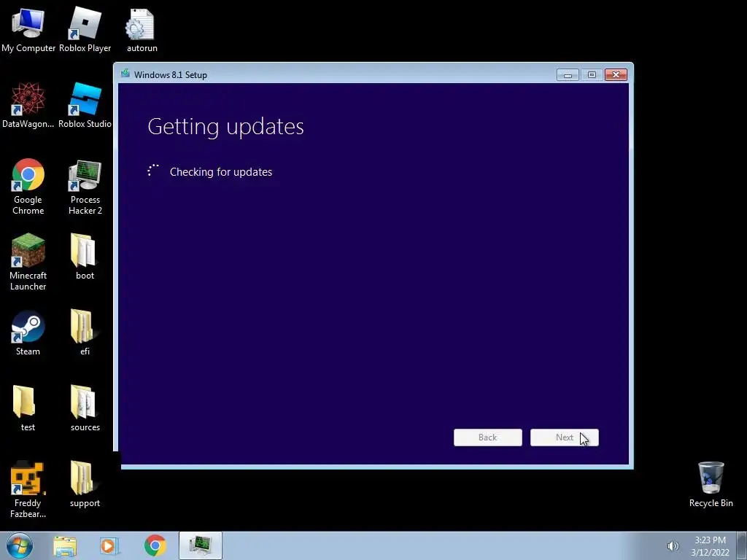This screenshot has height=560, width=747.
Task: Select the Roblox Studio shortcut
Action: click(85, 105)
